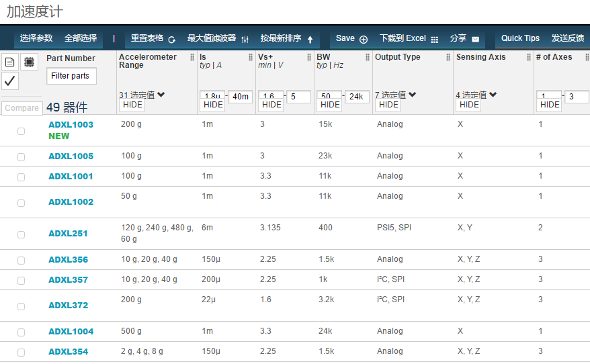590x364 pixels.
Task: Click the # of Axes minimum 1 field
Action: click(x=548, y=95)
